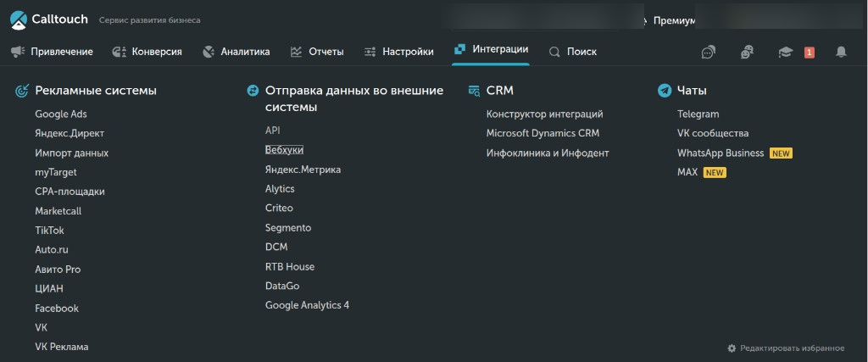Screen dimensions: 868x362
Task: Open Auto.ru integration
Action: (52, 249)
